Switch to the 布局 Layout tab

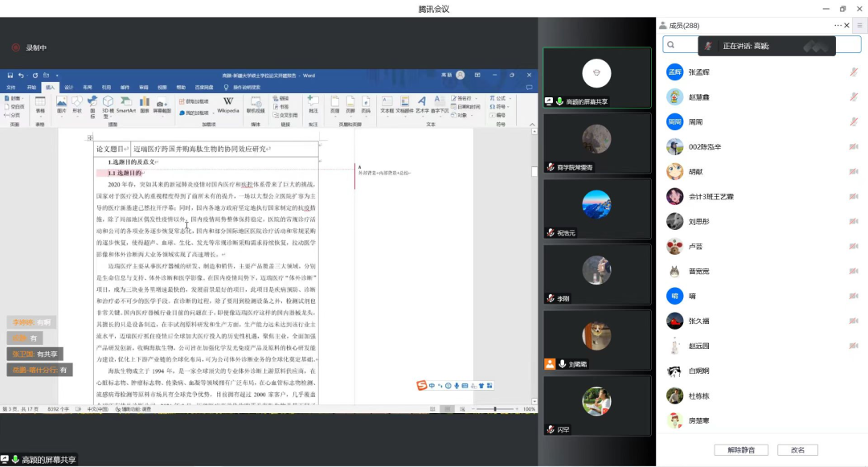click(x=88, y=88)
